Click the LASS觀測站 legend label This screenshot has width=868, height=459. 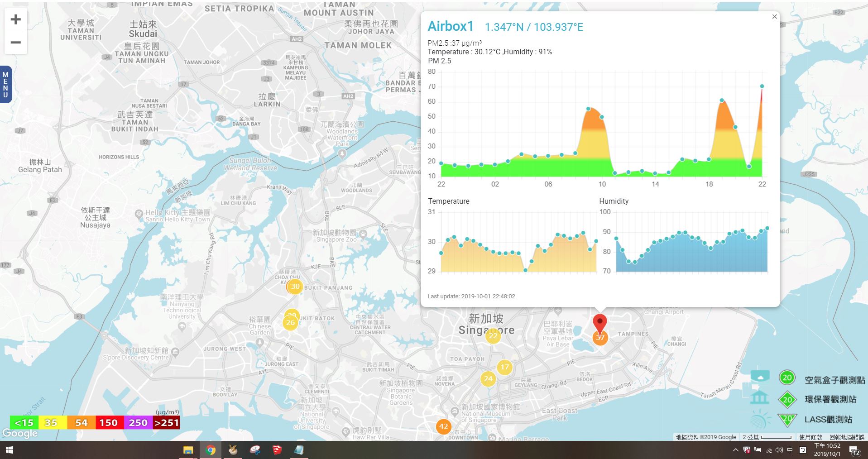pos(828,420)
